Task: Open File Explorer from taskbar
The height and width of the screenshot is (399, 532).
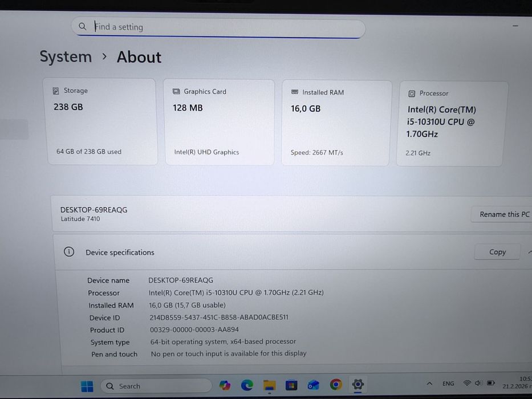Action: 269,385
